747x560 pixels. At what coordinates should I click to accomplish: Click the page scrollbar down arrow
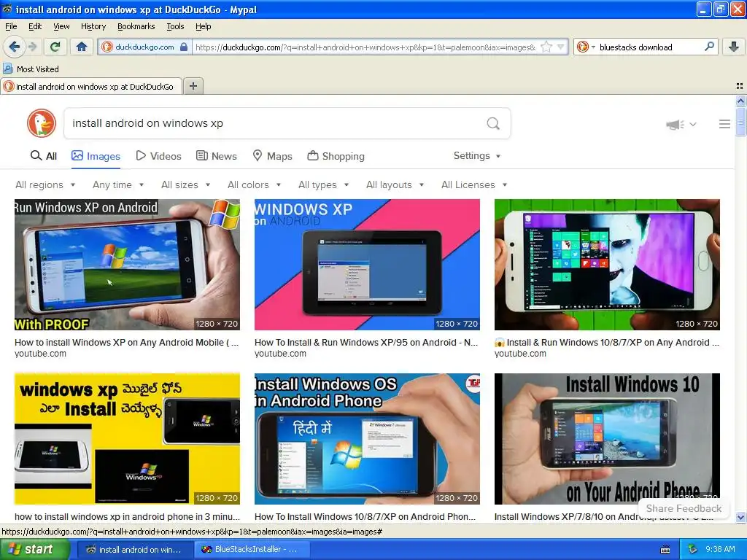[741, 517]
